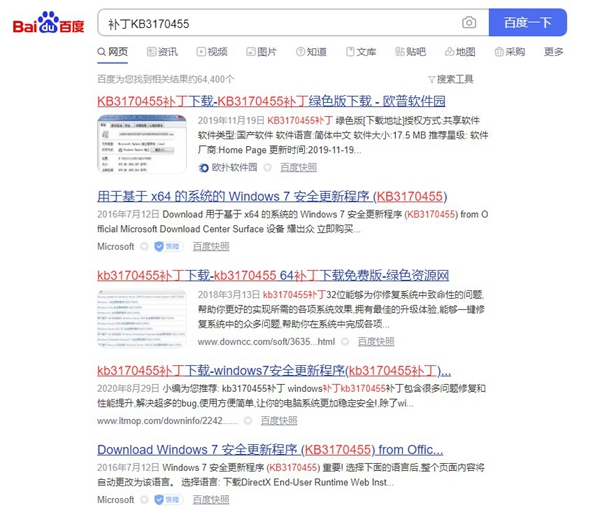
Task: Switch to the 视频 tab
Action: tap(212, 52)
